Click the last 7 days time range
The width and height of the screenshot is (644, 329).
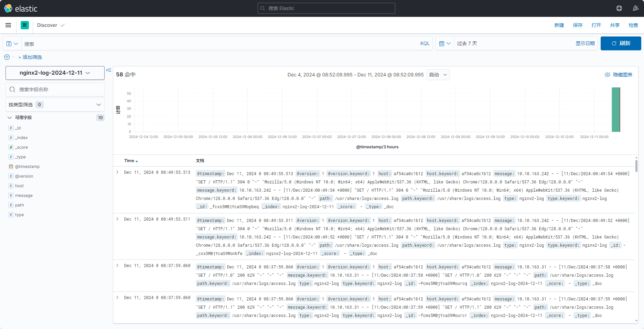coord(467,43)
